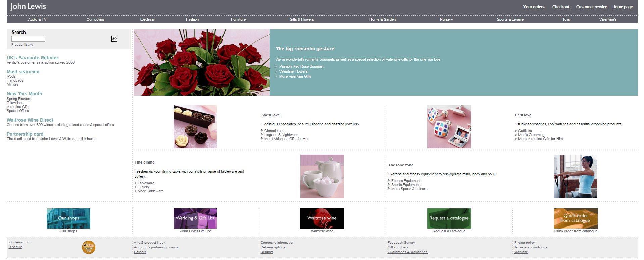
Task: Click the John Lewis logo
Action: pos(28,6)
